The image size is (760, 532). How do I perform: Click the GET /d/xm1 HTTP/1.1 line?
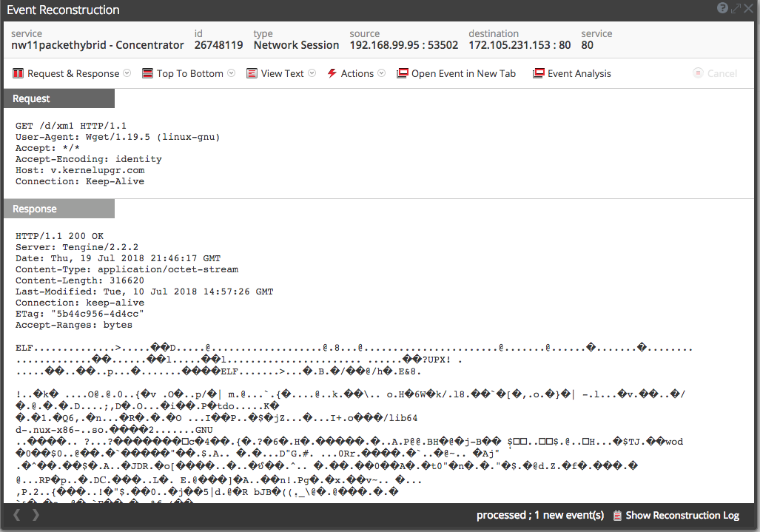point(71,126)
